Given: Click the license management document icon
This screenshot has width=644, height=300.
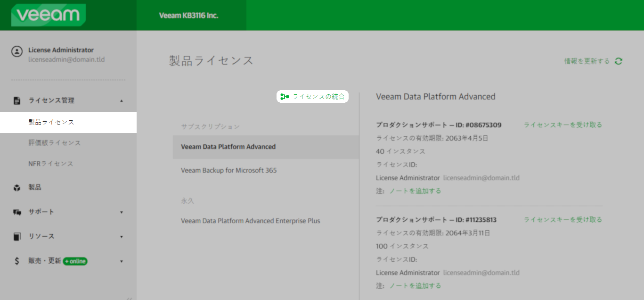Looking at the screenshot, I should tap(17, 100).
